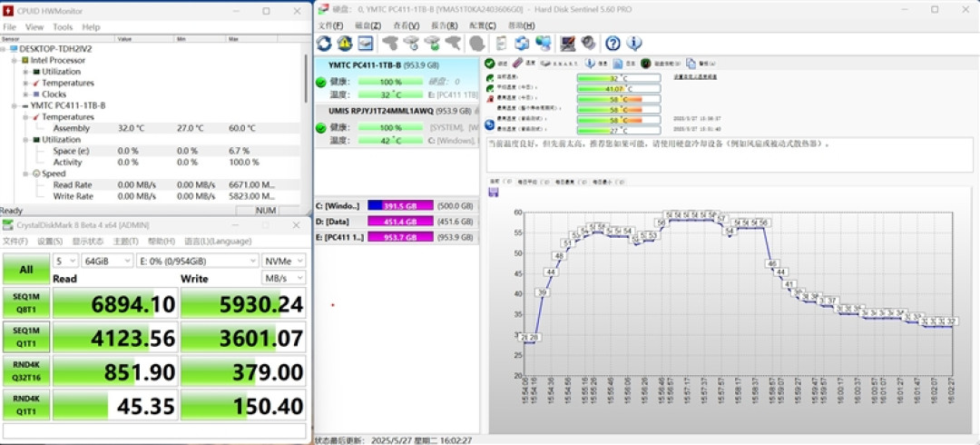The image size is (980, 445).
Task: Run the RND4K Q1T1 test
Action: 26,404
